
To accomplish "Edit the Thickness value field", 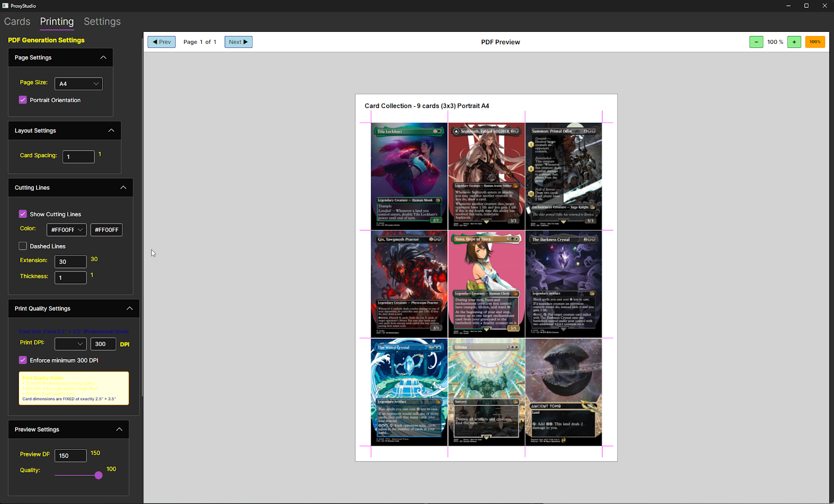I will pos(71,278).
